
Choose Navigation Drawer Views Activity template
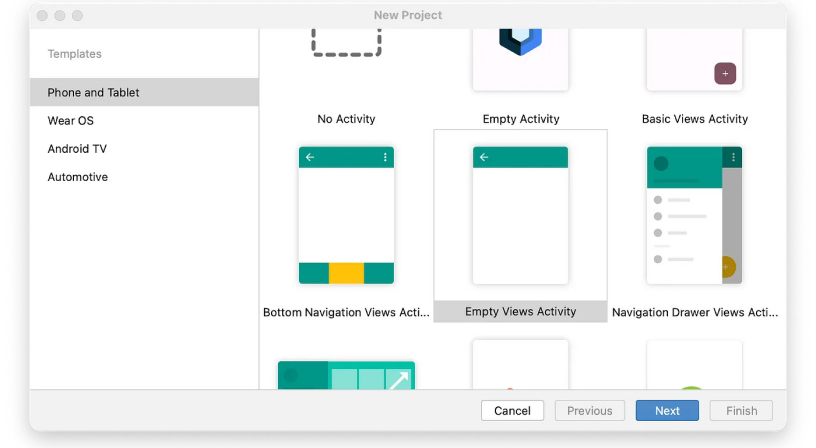click(694, 215)
